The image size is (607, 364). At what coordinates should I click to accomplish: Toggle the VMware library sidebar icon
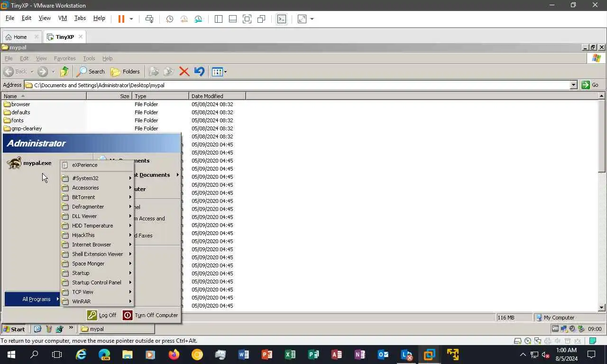pos(219,19)
